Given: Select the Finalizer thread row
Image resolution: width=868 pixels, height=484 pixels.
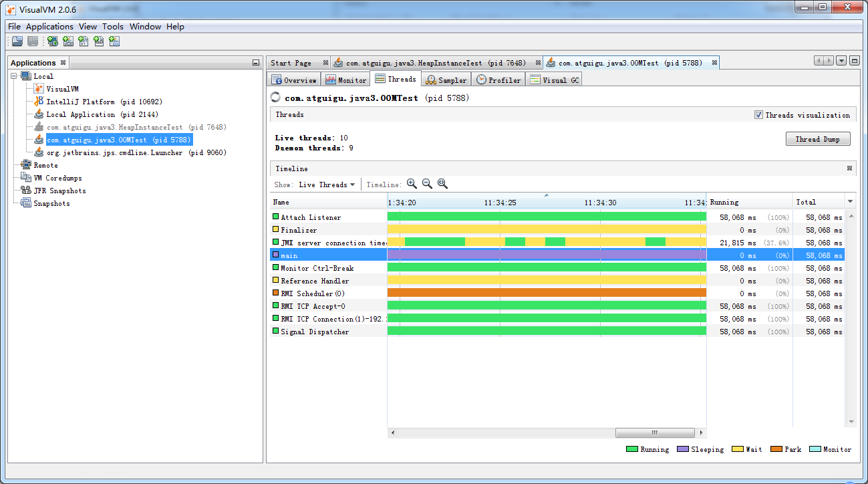Looking at the screenshot, I should click(x=558, y=230).
